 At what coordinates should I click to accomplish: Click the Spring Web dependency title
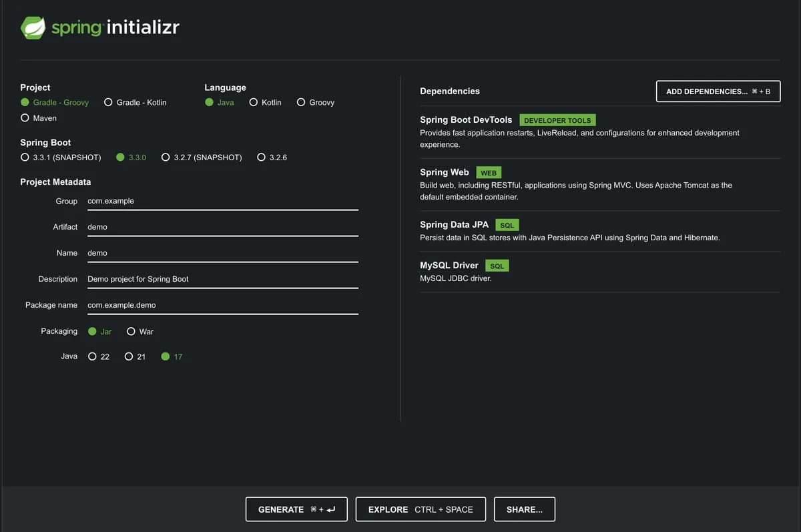point(445,172)
